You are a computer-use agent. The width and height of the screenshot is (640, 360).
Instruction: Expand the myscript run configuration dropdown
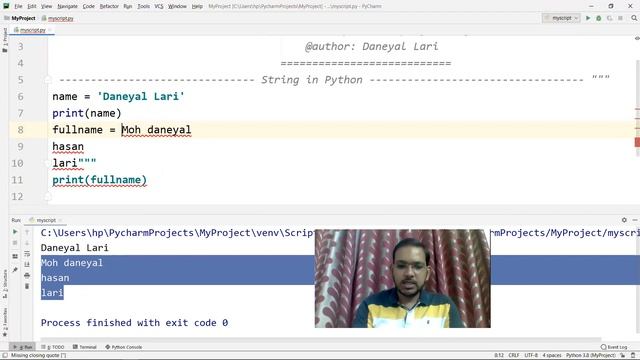[561, 18]
